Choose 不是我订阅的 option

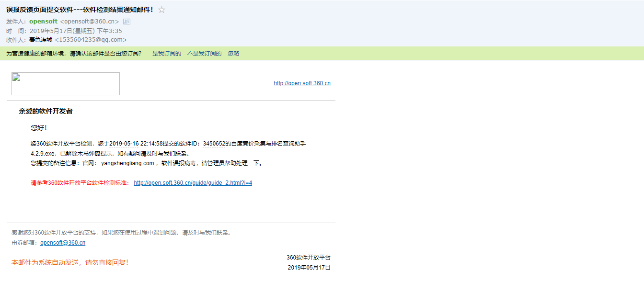204,54
